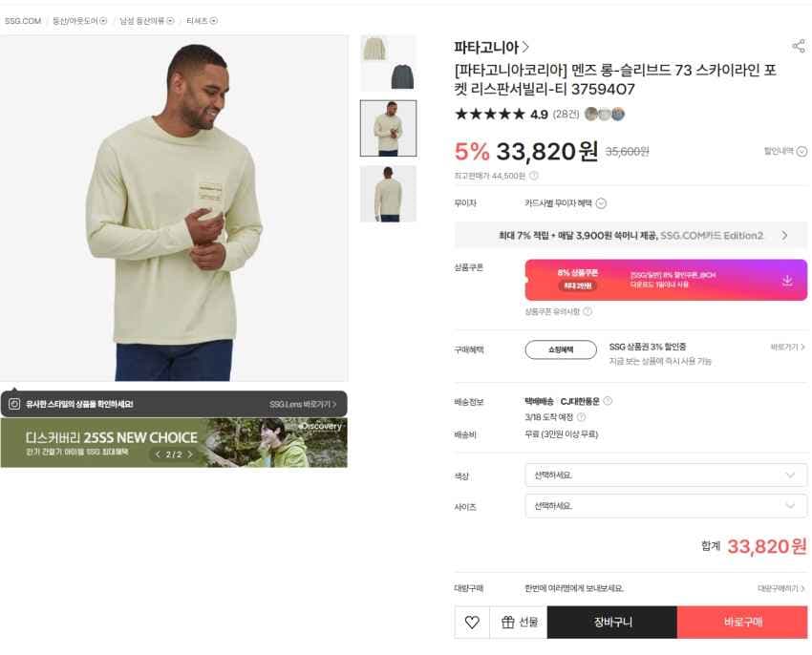Open the 파타고니아 brand link
Image resolution: width=812 pixels, height=655 pixels.
click(x=491, y=47)
